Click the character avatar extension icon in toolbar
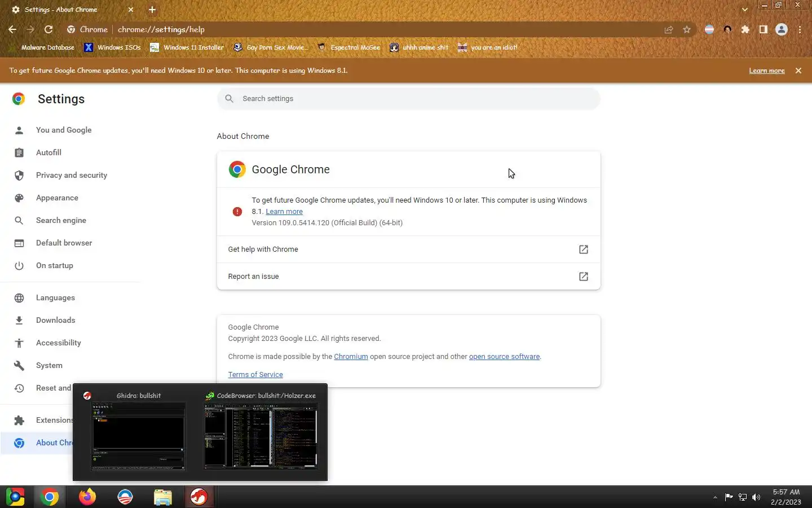This screenshot has width=812, height=508. click(x=727, y=29)
